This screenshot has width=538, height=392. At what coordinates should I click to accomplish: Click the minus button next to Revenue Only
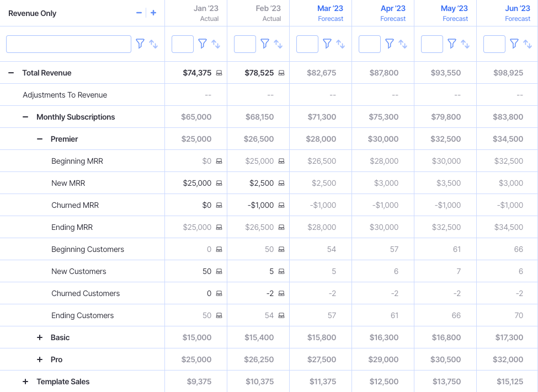coord(139,13)
